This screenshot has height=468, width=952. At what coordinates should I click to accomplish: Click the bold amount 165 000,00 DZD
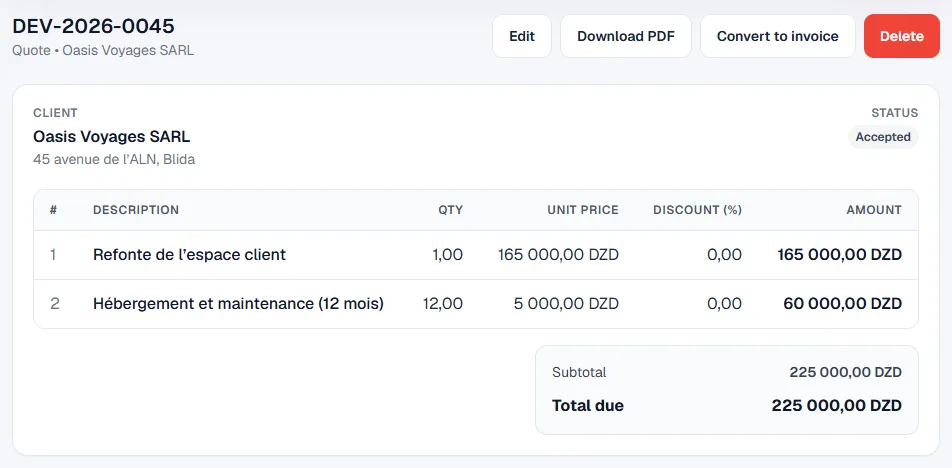point(840,255)
